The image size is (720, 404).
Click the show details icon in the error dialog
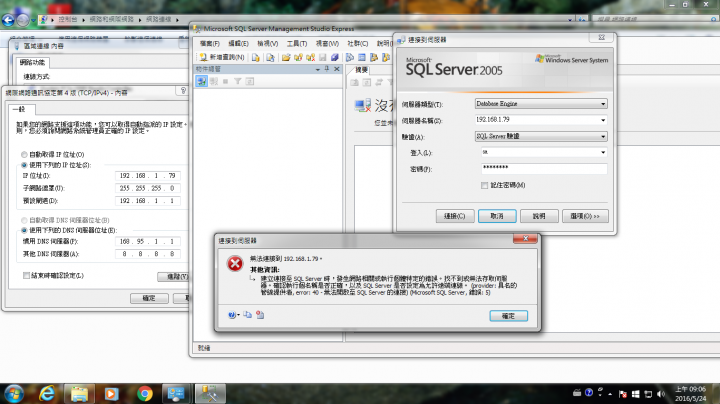[260, 315]
